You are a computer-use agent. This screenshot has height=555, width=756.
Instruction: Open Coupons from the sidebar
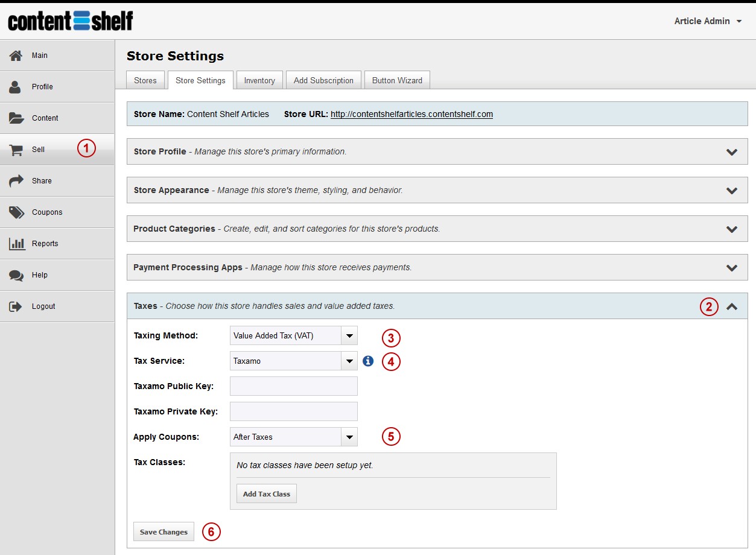[x=57, y=212]
